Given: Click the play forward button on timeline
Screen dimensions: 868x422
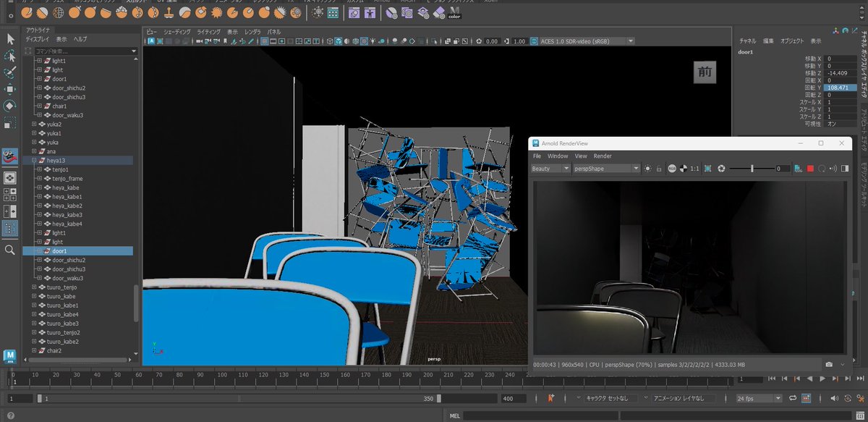Looking at the screenshot, I should pyautogui.click(x=822, y=379).
